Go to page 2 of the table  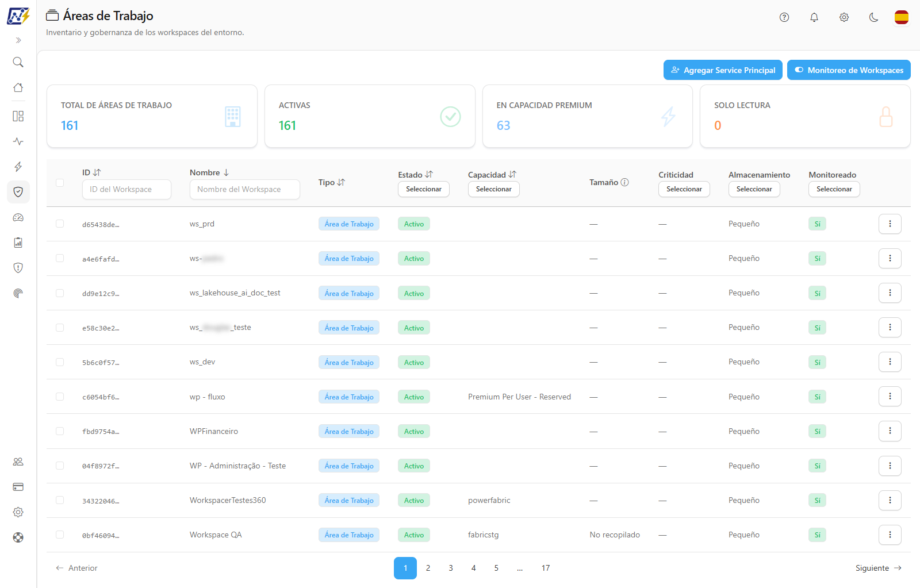tap(428, 568)
